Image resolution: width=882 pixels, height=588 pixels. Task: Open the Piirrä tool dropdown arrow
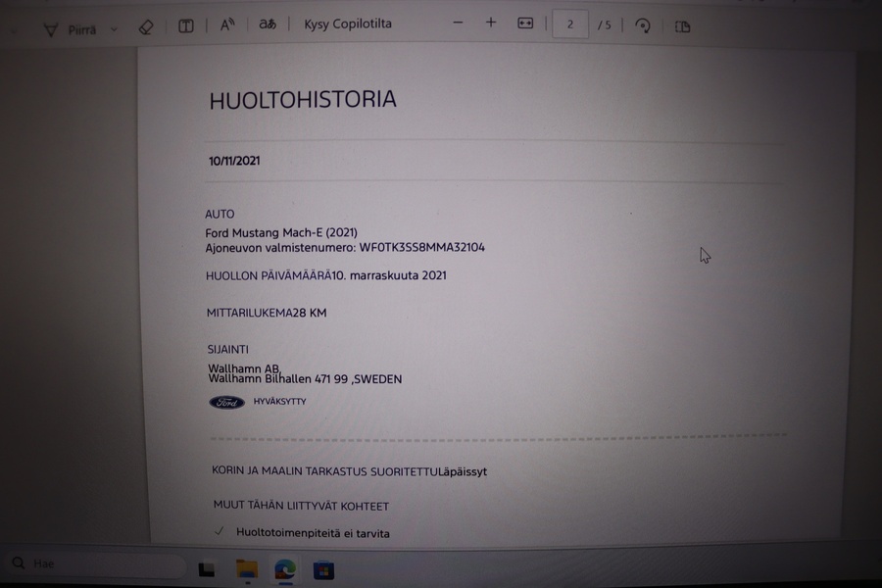pos(114,29)
